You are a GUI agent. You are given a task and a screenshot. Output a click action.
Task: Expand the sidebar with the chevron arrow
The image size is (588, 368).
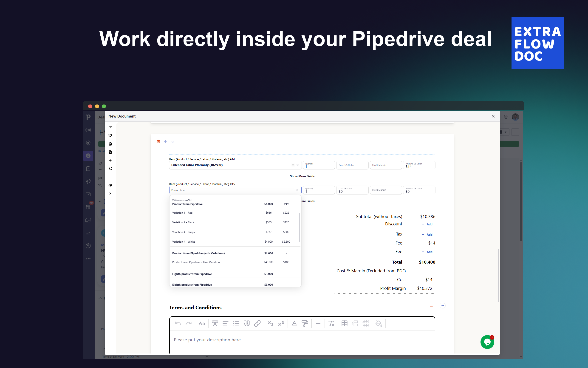pos(110,193)
